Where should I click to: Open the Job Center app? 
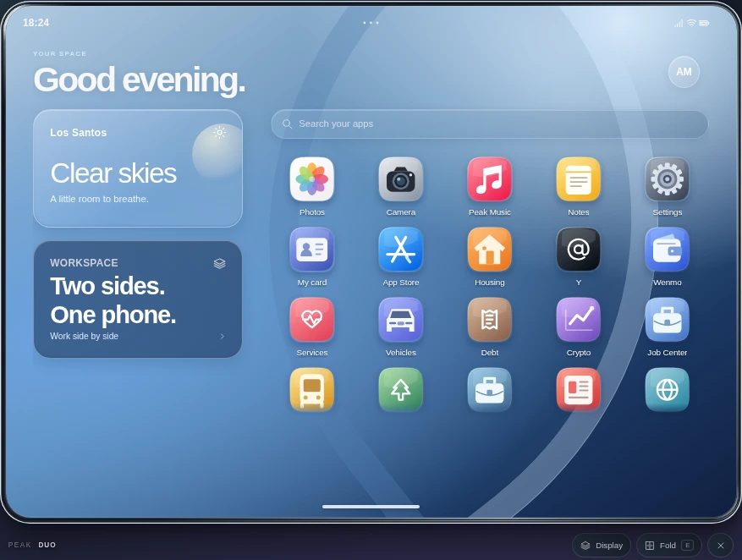pos(668,320)
